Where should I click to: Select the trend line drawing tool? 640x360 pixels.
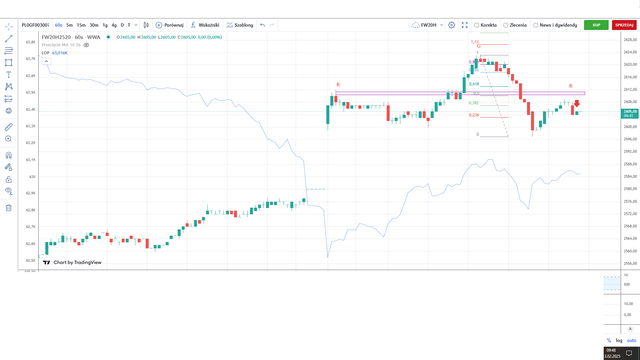point(9,39)
